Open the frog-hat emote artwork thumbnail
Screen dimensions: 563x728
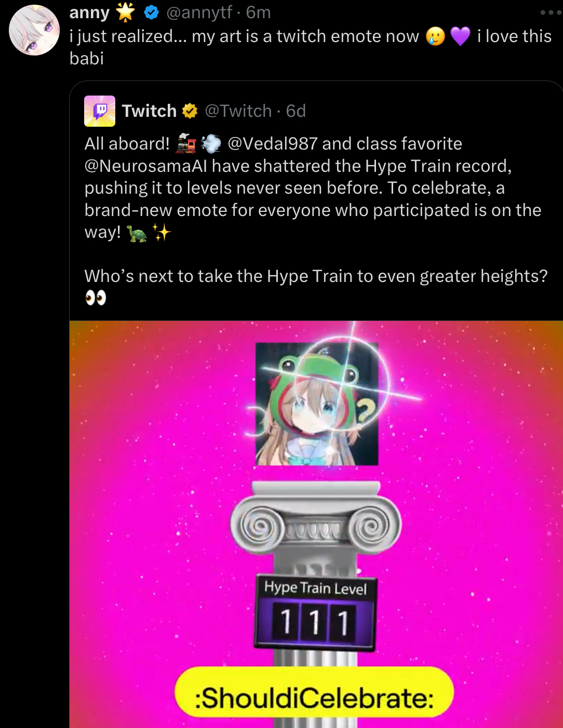pyautogui.click(x=317, y=403)
